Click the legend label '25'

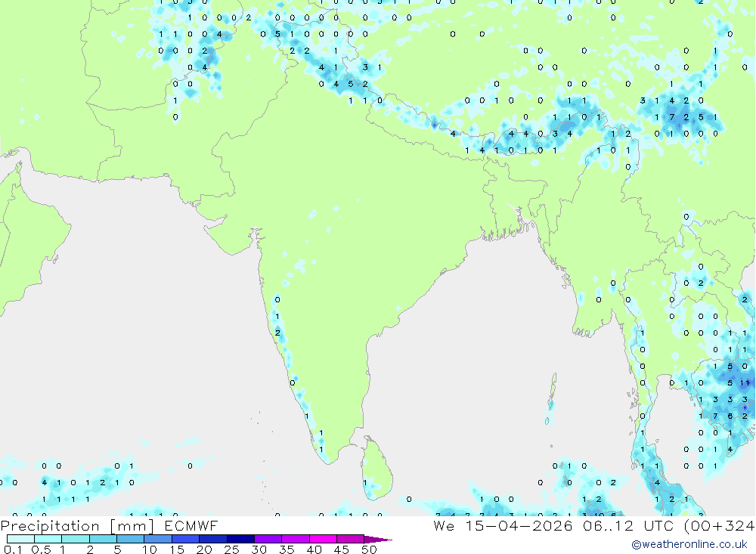click(231, 549)
